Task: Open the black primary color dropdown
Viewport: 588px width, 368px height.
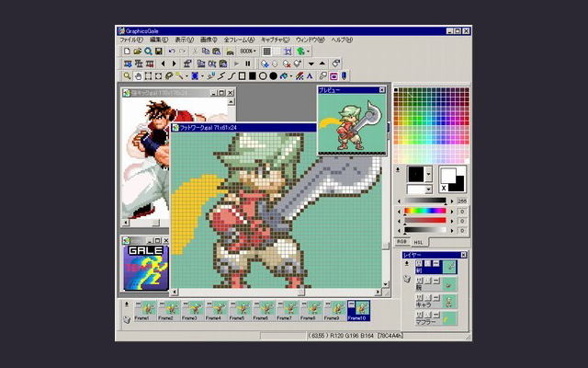Action: 429,174
